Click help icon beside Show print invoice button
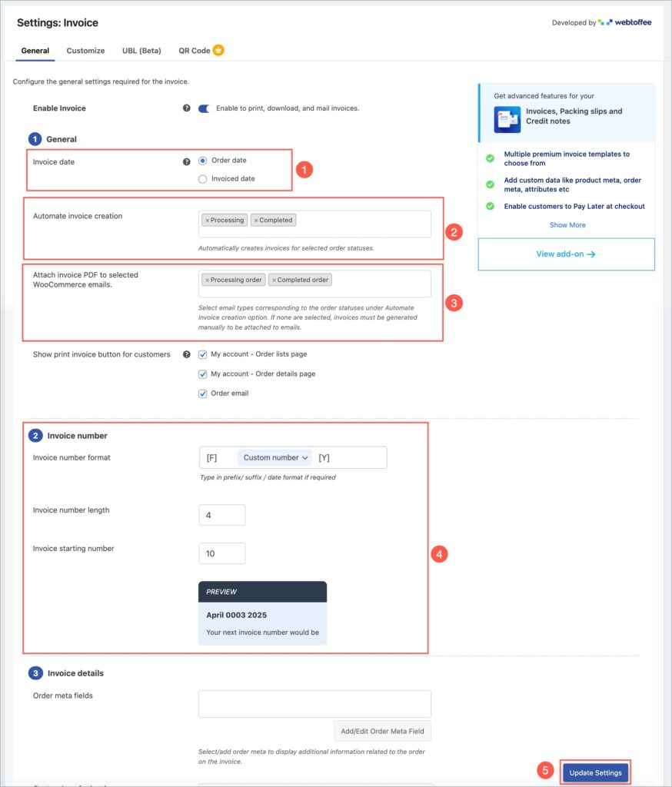Viewport: 672px width, 787px height. click(x=186, y=354)
